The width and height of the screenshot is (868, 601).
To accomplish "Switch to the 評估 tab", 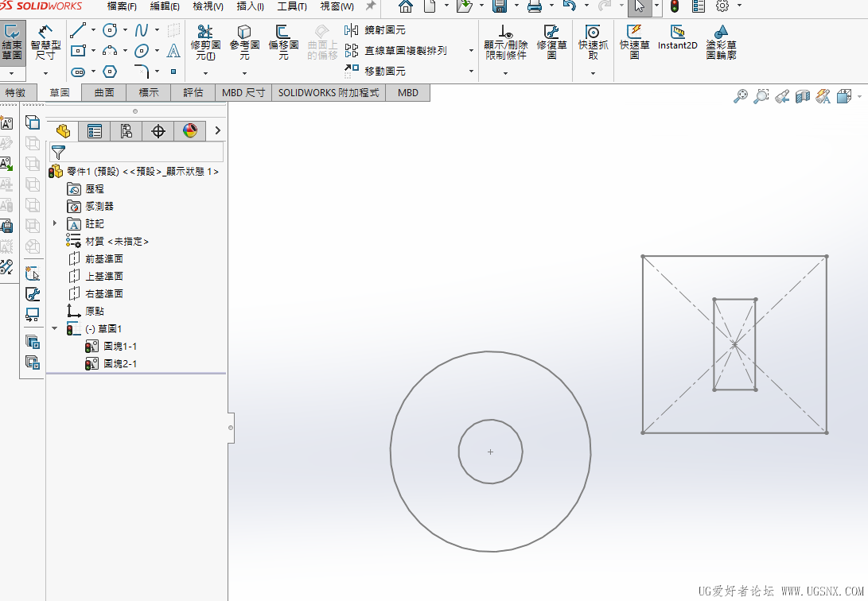I will (193, 93).
